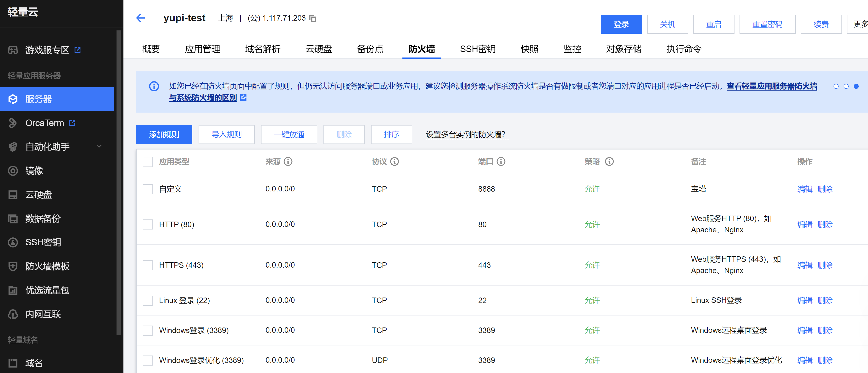Check the 自定义 8888 rule checkbox

pyautogui.click(x=148, y=189)
